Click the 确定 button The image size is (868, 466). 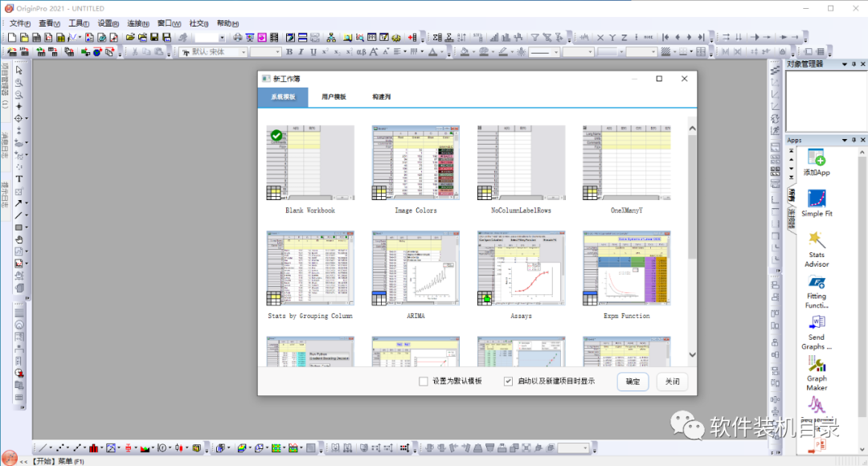click(x=633, y=382)
